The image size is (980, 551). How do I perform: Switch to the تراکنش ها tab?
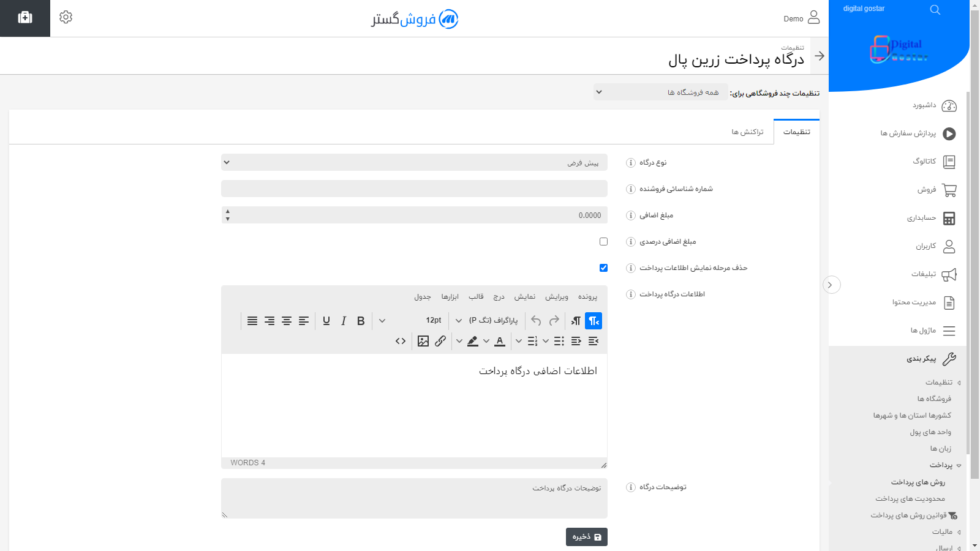tap(747, 132)
